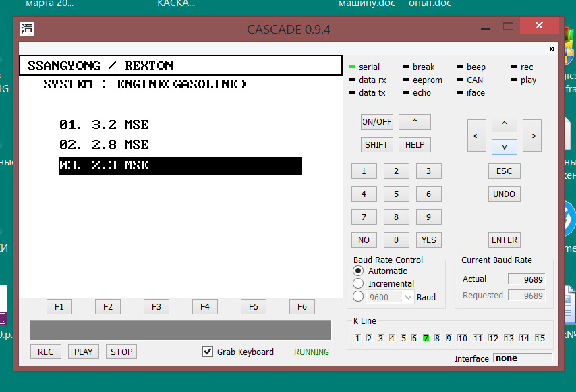This screenshot has width=576, height=392.
Task: Select highlighted entry 03. 2.3 MSE
Action: point(181,165)
